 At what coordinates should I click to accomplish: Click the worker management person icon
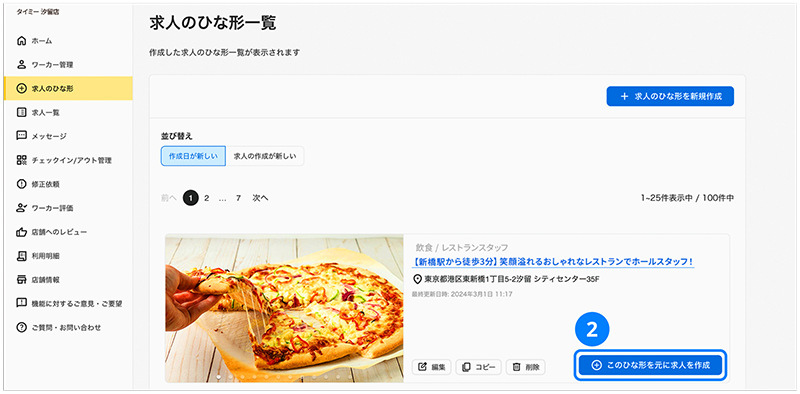click(x=21, y=65)
